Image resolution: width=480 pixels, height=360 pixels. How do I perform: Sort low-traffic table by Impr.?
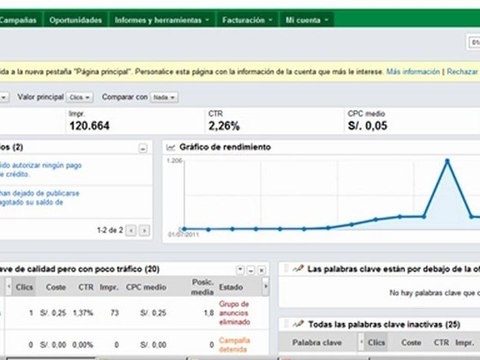109,287
